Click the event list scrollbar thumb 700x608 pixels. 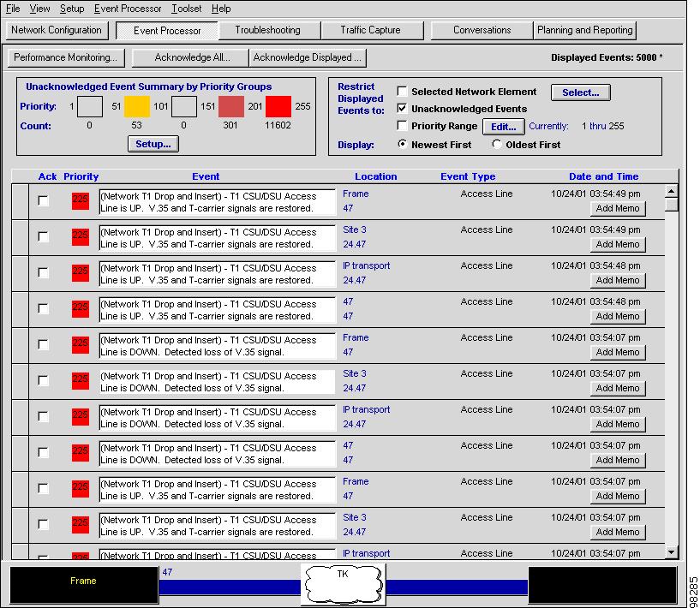pos(671,205)
